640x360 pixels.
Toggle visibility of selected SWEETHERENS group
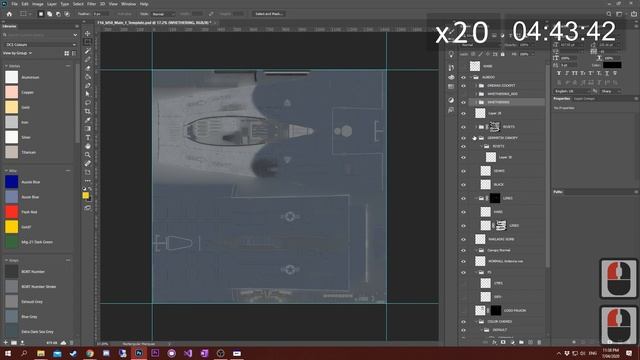[463, 102]
